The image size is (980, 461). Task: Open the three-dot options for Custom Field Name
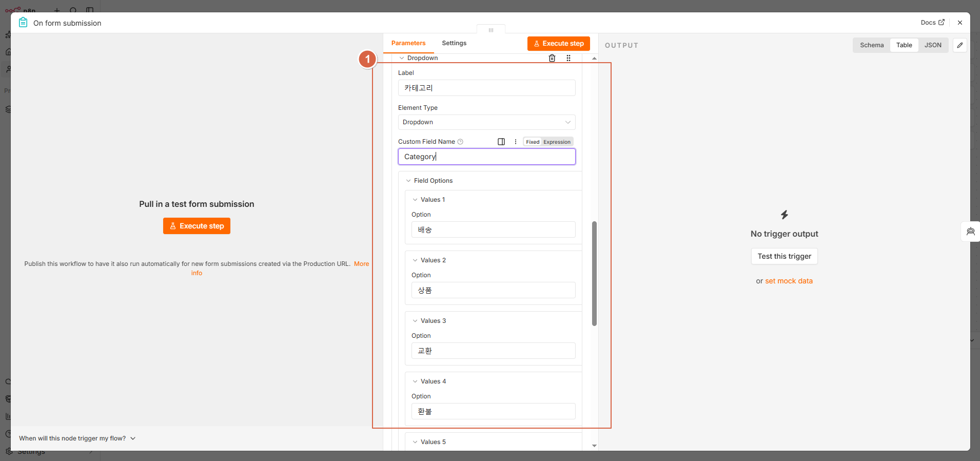(516, 142)
